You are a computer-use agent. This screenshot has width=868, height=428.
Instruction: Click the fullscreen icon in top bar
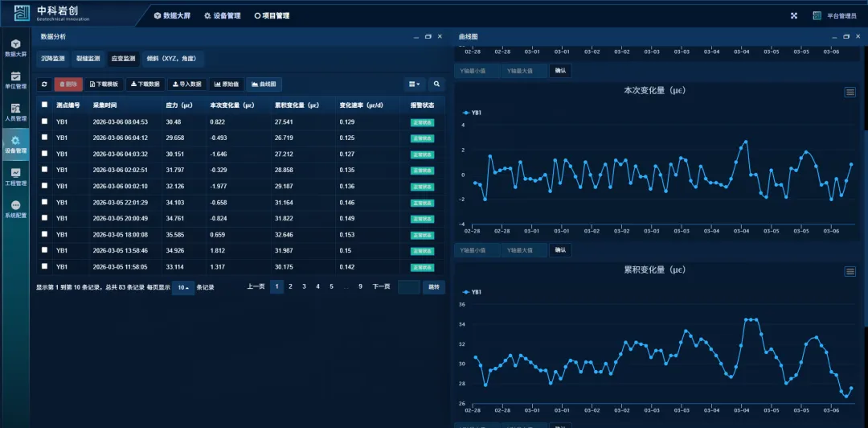tap(794, 15)
